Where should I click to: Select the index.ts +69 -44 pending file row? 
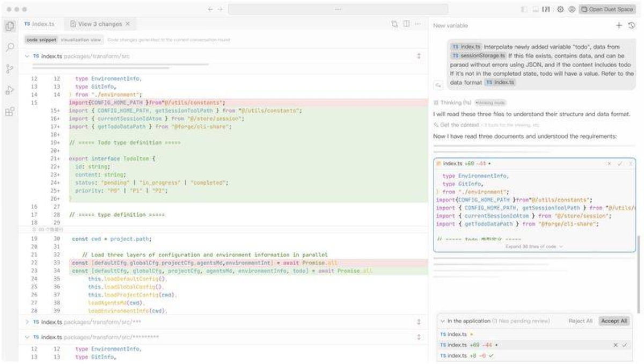click(535, 345)
